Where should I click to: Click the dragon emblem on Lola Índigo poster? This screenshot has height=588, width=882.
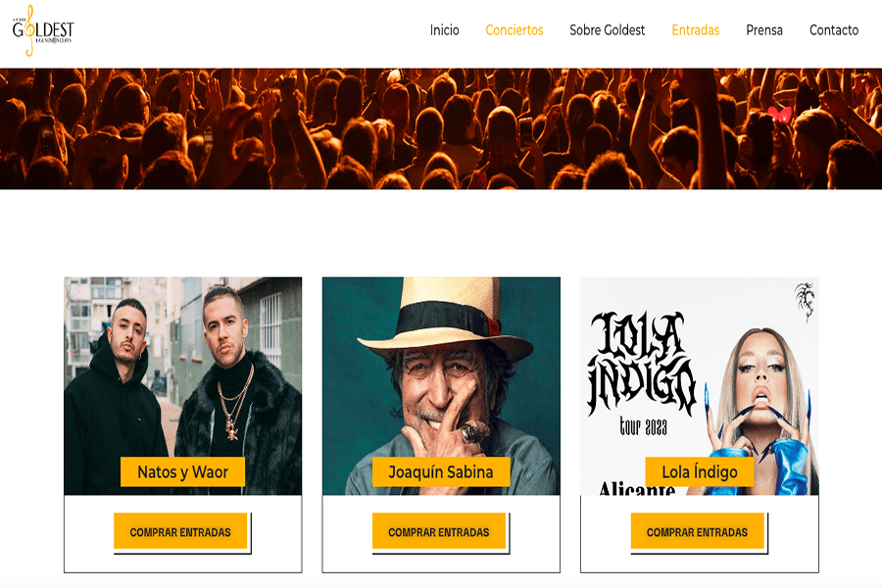(x=805, y=302)
